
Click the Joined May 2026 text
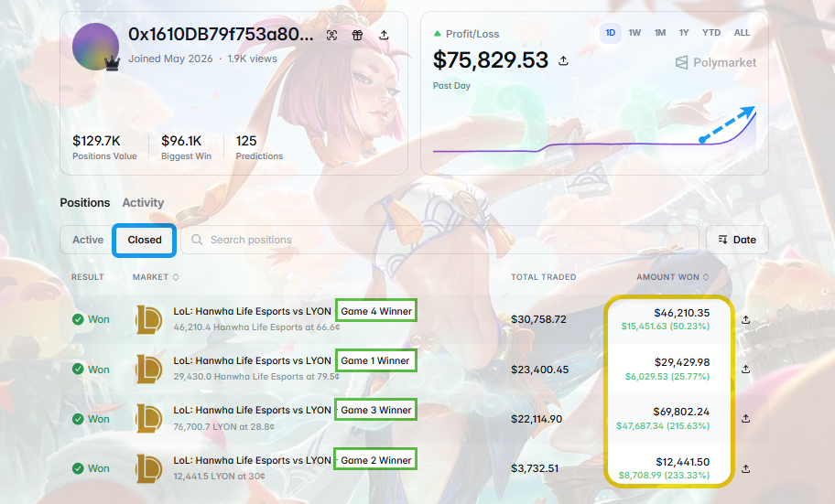point(170,59)
